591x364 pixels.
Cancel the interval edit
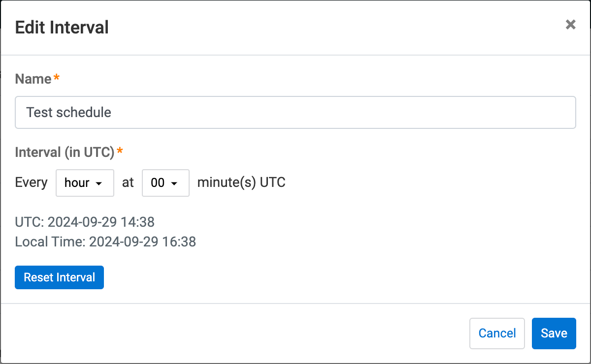click(x=497, y=334)
